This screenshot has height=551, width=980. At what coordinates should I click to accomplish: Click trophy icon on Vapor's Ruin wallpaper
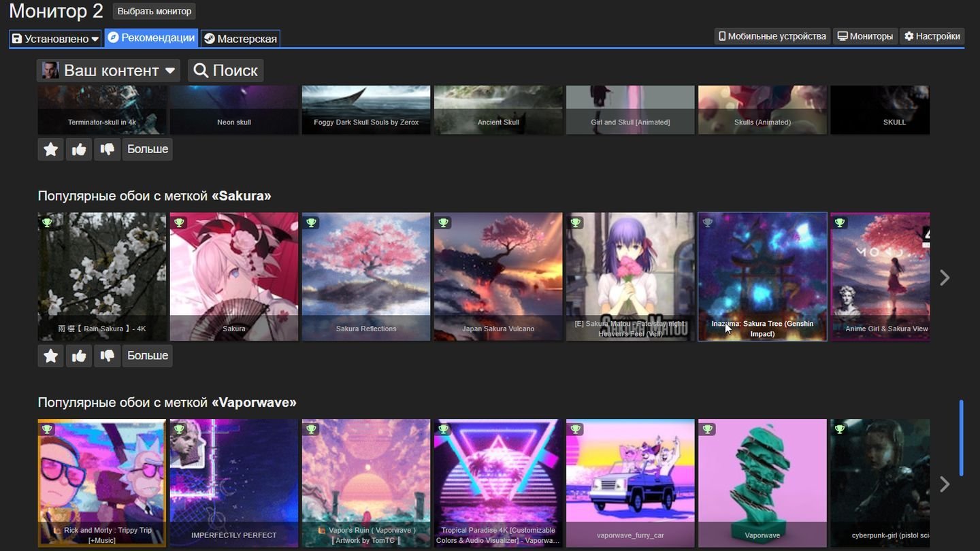click(x=311, y=429)
